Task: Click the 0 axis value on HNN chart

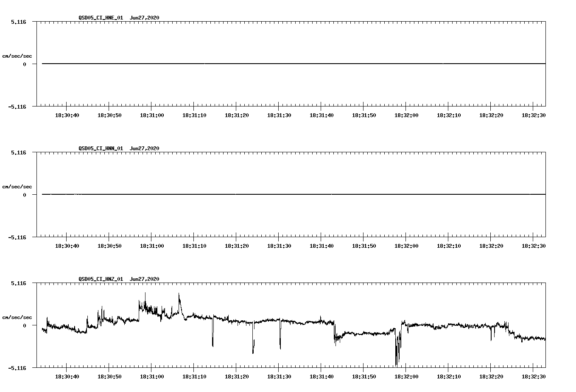Action: point(25,195)
